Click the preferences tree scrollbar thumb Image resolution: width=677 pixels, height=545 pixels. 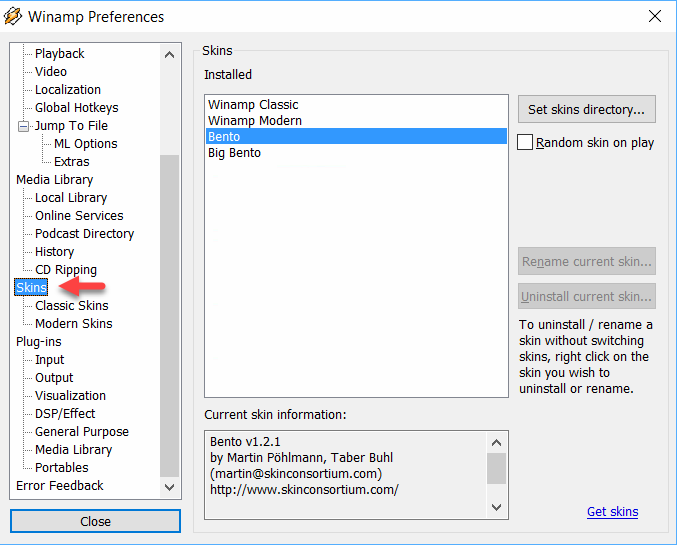(169, 315)
